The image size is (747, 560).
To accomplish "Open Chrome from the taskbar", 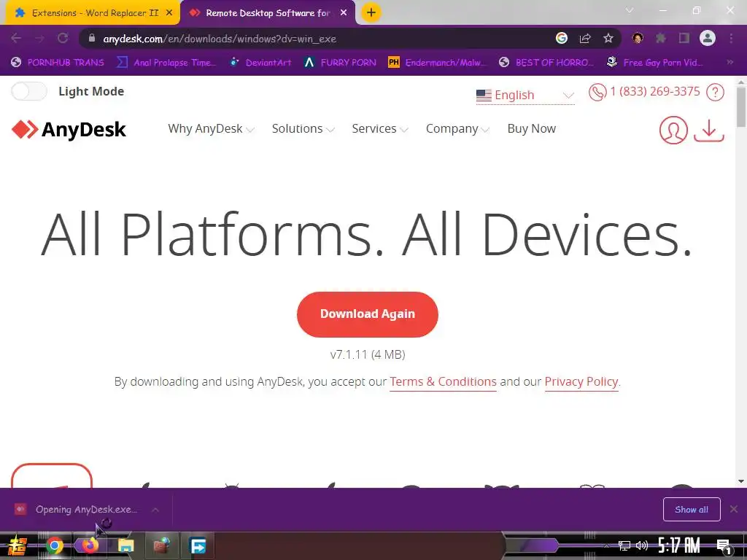I will click(x=54, y=545).
